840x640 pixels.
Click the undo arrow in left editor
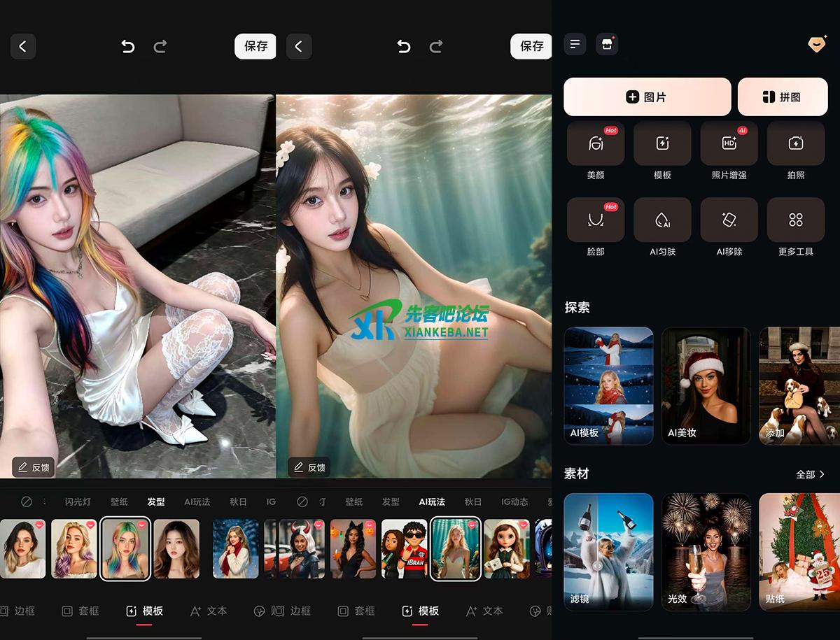pos(127,47)
